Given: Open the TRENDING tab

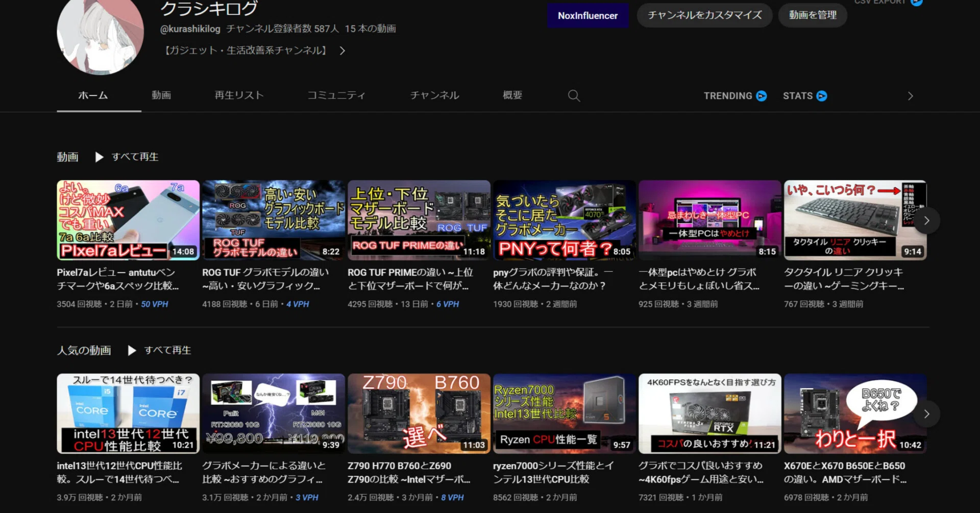Looking at the screenshot, I should 735,96.
